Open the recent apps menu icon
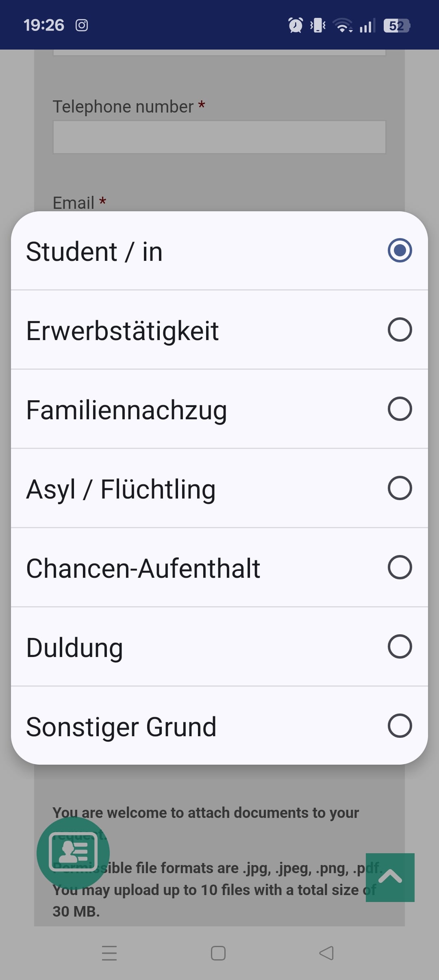The height and width of the screenshot is (980, 439). 109,953
